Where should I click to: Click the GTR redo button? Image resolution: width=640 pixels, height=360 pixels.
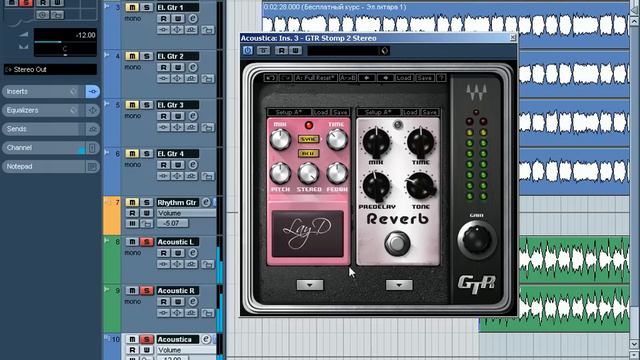(285, 78)
